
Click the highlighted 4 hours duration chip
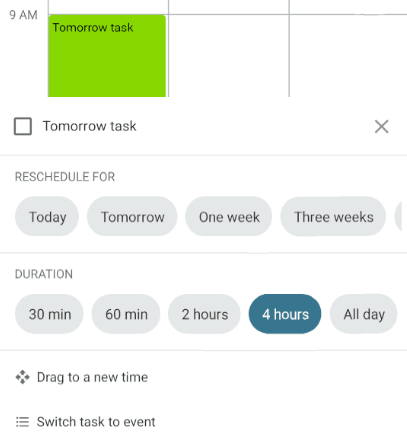285,314
